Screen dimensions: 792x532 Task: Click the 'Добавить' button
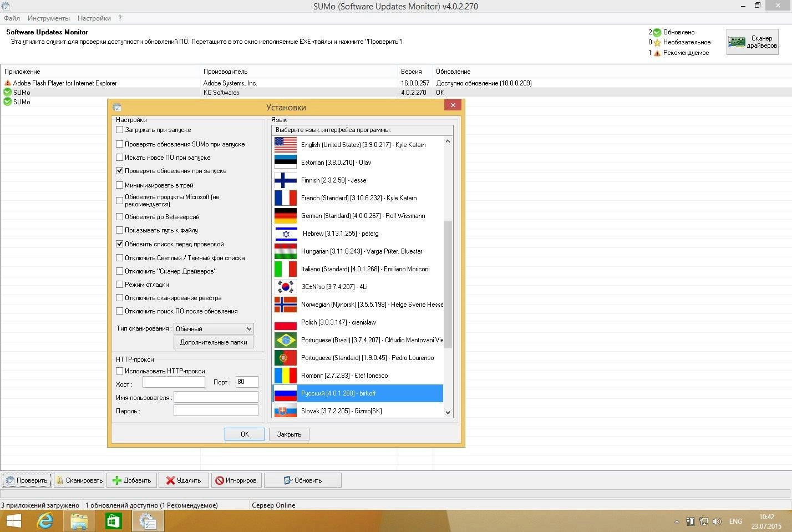(131, 480)
